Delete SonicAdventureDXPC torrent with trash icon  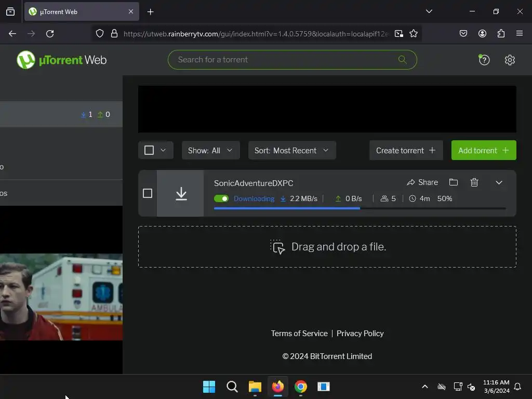tap(474, 182)
